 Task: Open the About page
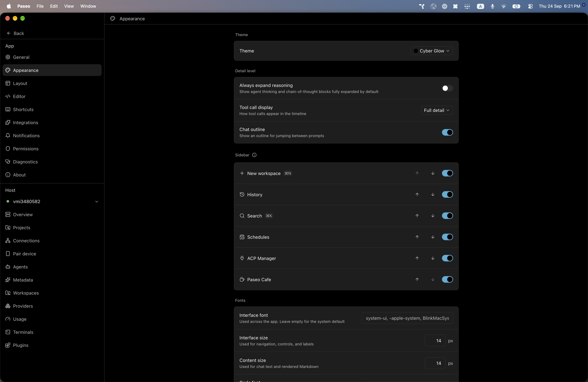pos(52,175)
